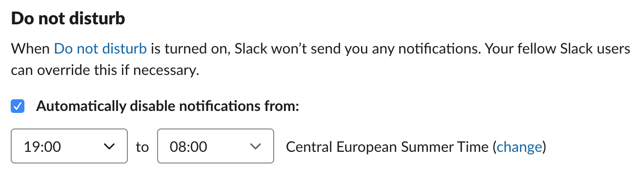Click the 'can override this if necessary' text
The width and height of the screenshot is (644, 182).
pyautogui.click(x=105, y=70)
